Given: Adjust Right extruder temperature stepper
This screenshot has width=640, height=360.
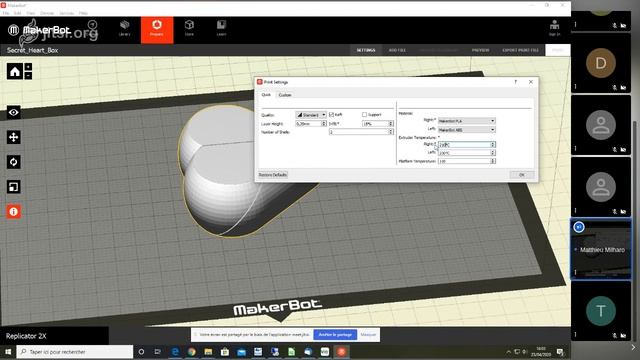Looking at the screenshot, I should point(493,144).
